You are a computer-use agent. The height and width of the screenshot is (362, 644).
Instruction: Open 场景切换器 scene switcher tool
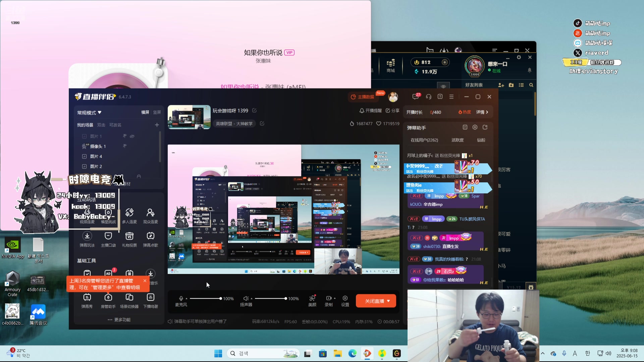click(x=129, y=301)
